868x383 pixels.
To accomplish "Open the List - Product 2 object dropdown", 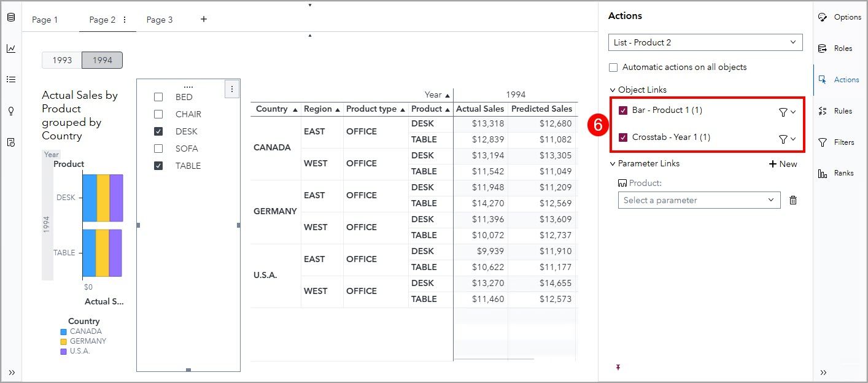I will [x=705, y=42].
